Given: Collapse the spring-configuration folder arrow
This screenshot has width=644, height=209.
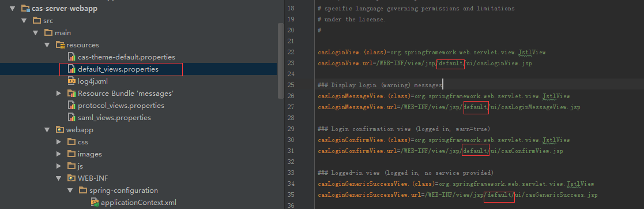Looking at the screenshot, I should point(70,191).
